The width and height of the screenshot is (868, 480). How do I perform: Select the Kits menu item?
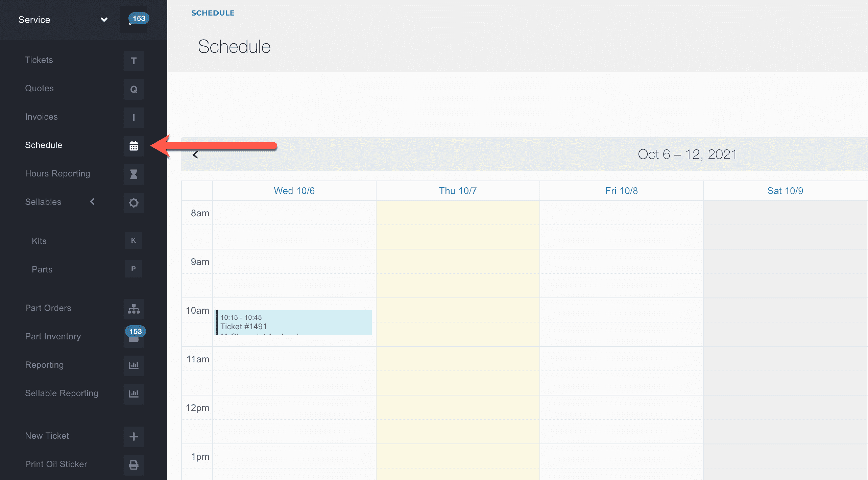click(x=39, y=241)
